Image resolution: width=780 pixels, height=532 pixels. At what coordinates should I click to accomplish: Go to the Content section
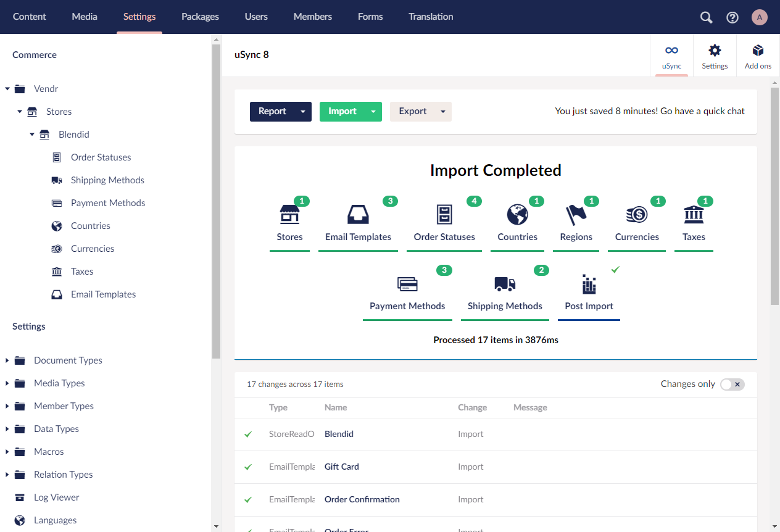click(x=30, y=17)
